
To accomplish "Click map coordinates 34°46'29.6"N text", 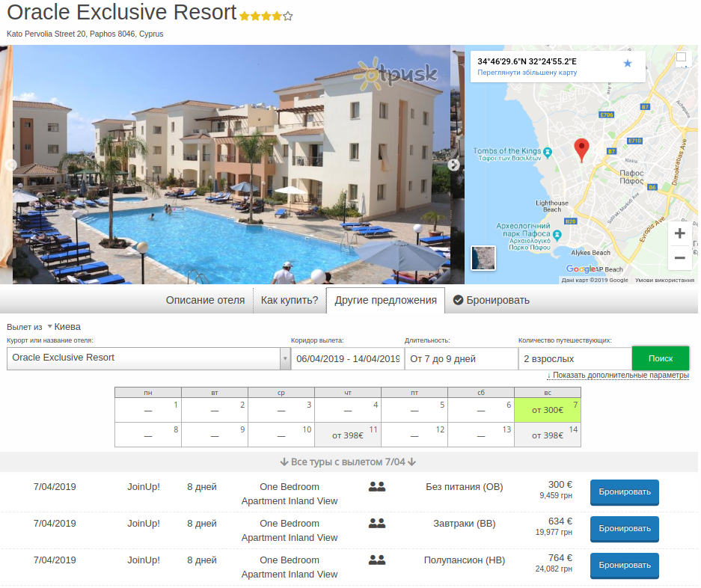I will 527,61.
